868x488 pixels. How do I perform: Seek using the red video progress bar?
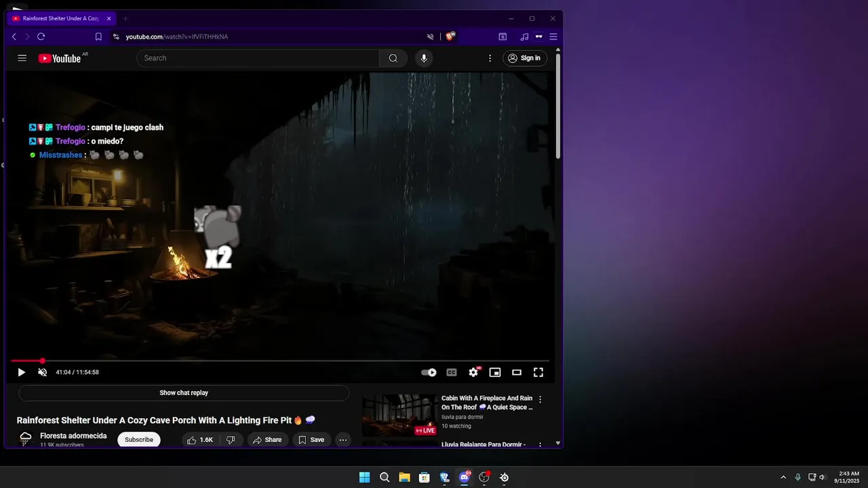pos(280,361)
